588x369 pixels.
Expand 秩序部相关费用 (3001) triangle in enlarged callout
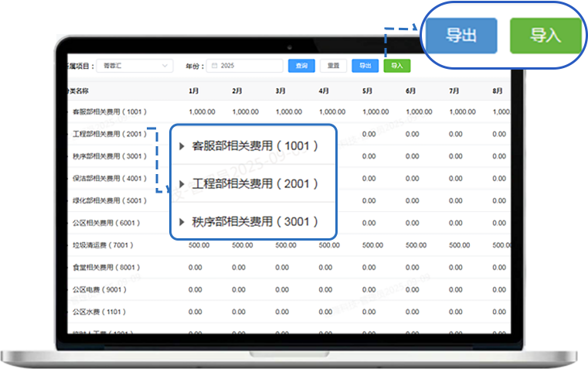pyautogui.click(x=181, y=222)
